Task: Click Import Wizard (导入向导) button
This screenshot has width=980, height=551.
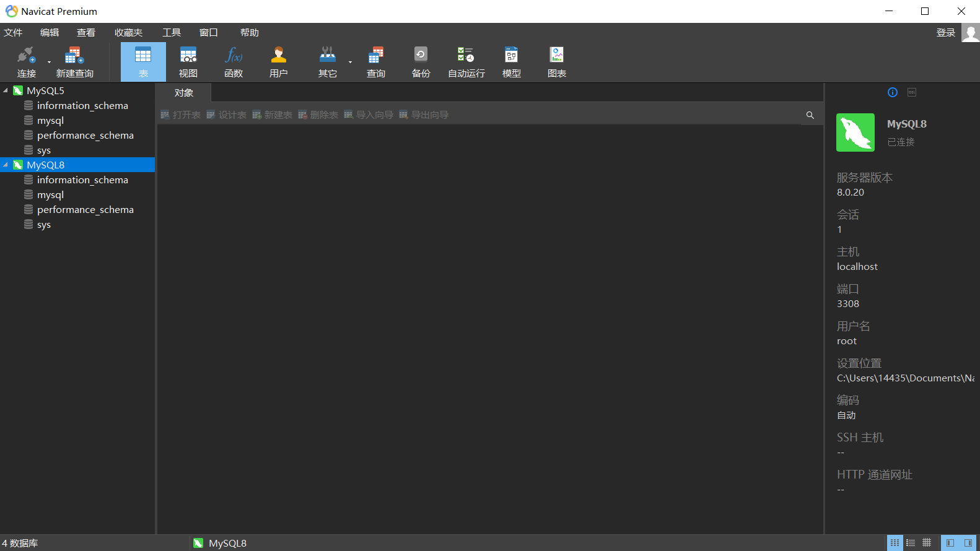Action: click(369, 115)
